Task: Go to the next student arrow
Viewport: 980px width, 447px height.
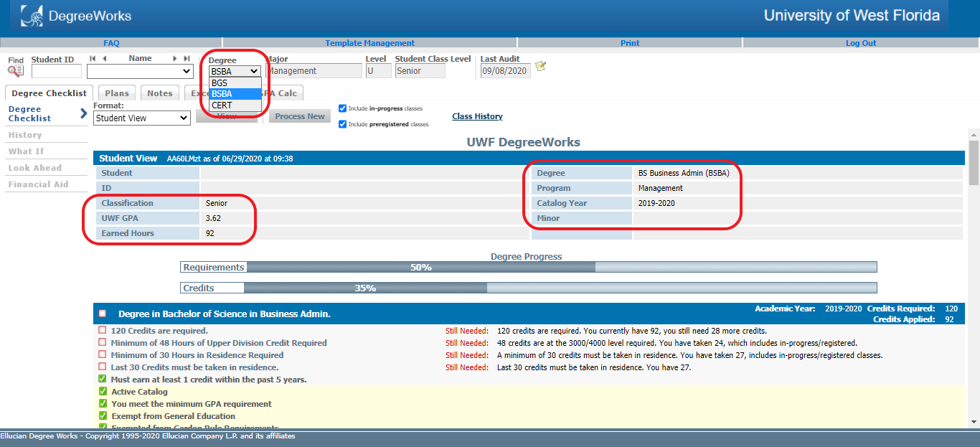Action: pyautogui.click(x=174, y=59)
